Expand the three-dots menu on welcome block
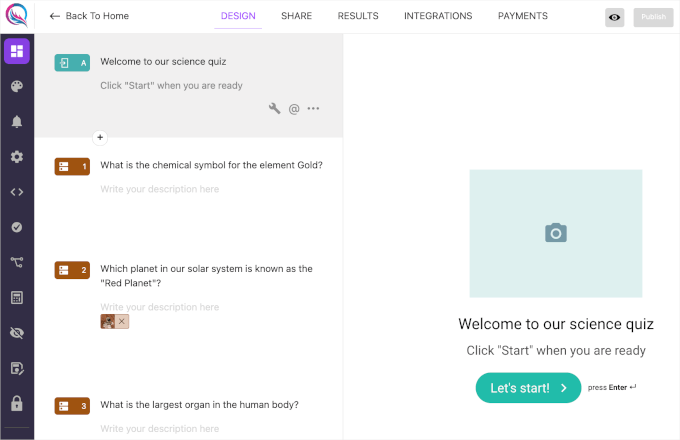680x440 pixels. pos(314,109)
